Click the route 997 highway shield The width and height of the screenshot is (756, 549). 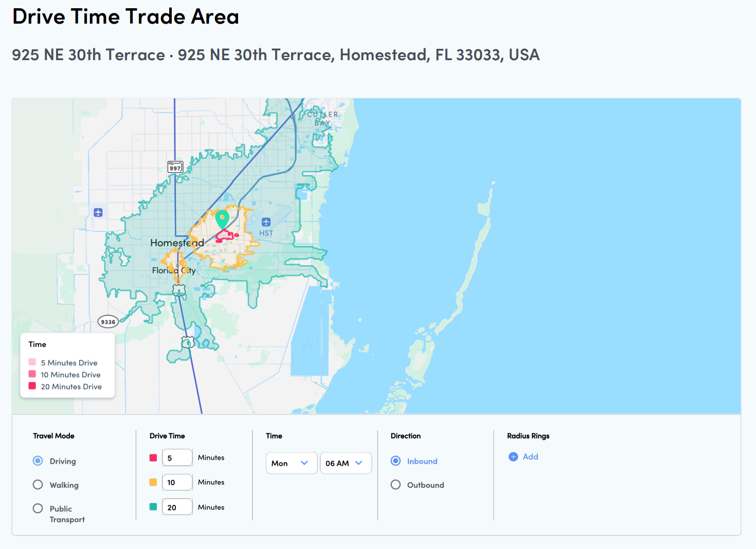pyautogui.click(x=175, y=167)
